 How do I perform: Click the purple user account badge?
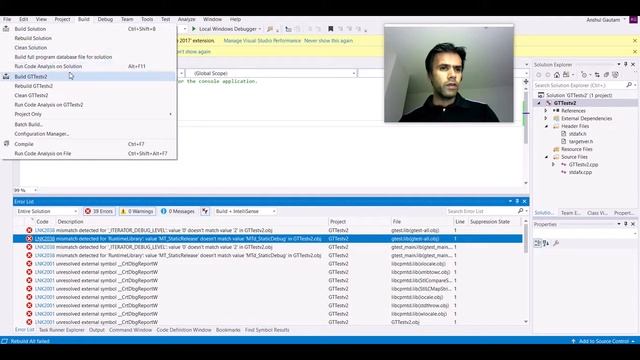coord(633,20)
